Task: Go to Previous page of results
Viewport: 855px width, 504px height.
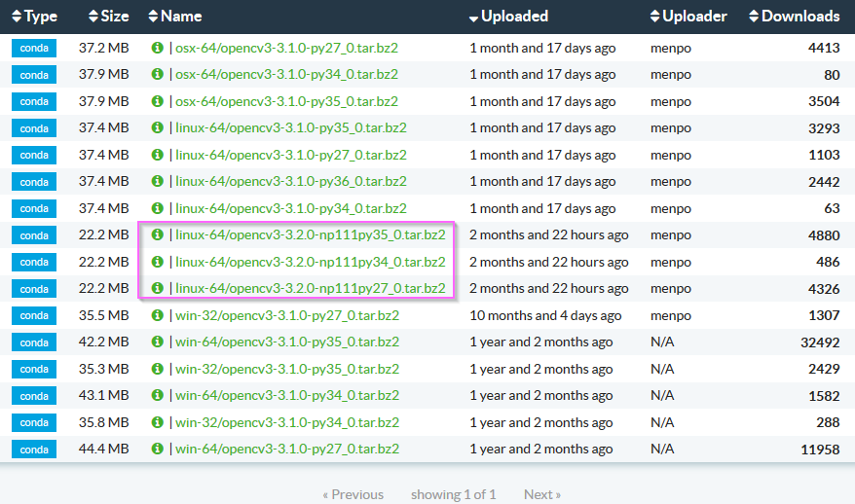Action: tap(353, 494)
